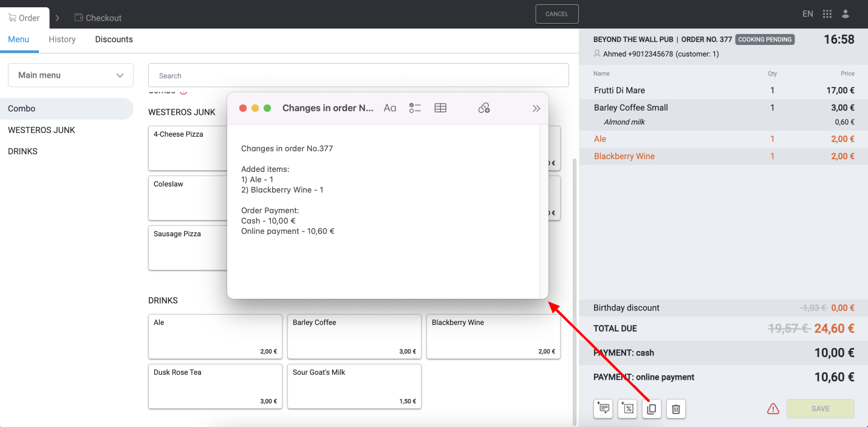Expand the note toolbar overflow chevrons
The image size is (868, 427).
(x=536, y=108)
